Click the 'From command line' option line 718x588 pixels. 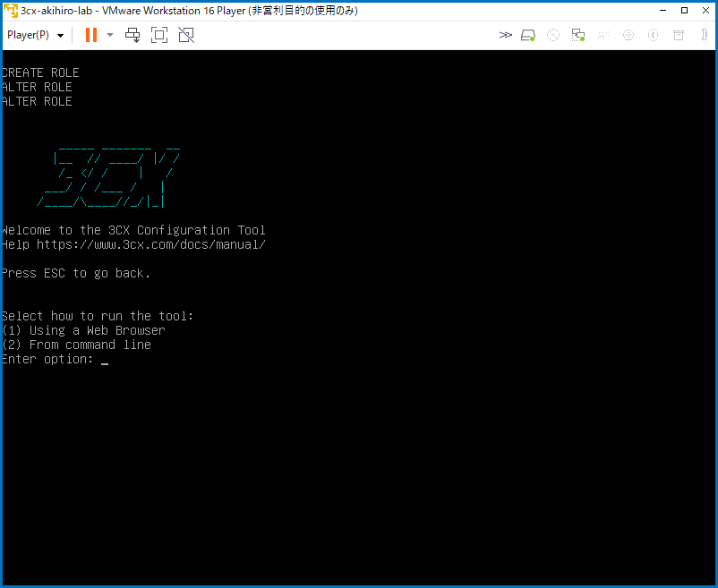click(x=76, y=345)
